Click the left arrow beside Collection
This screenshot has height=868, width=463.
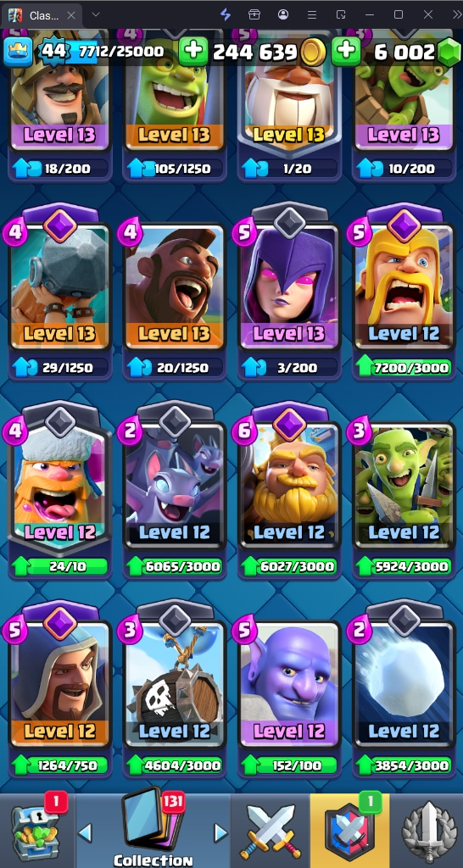click(x=84, y=832)
